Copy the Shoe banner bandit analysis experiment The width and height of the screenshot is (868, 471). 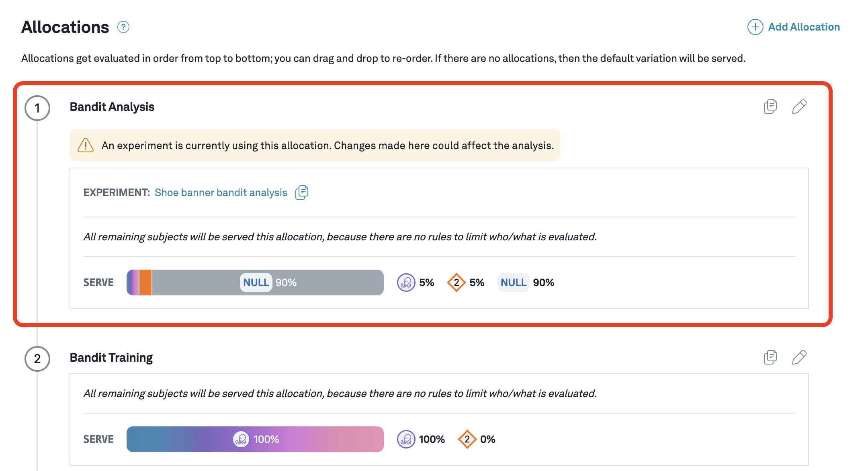tap(302, 192)
